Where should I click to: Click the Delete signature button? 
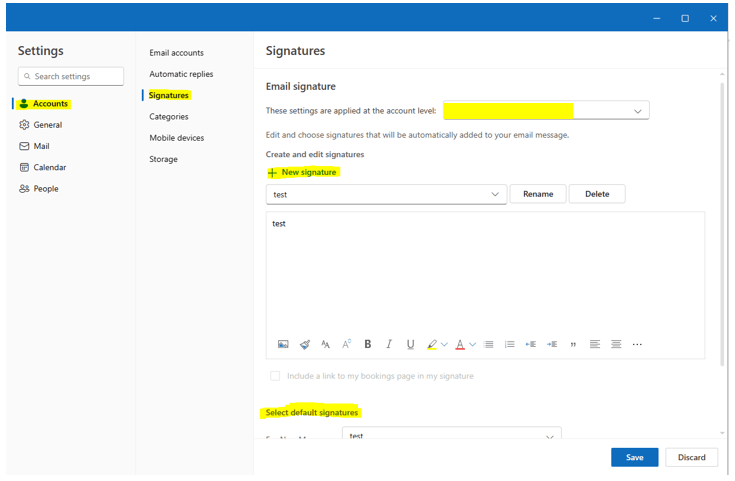(x=597, y=194)
